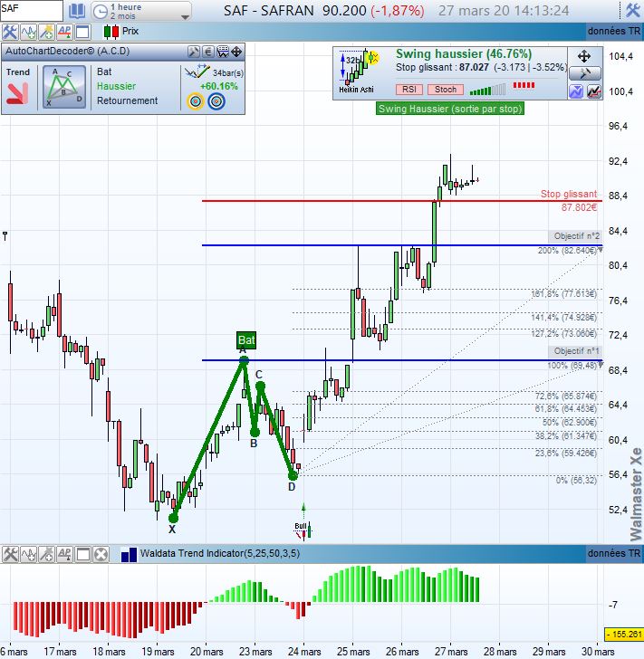Maximize the Waldata Trend Indicator panel

pyautogui.click(x=82, y=554)
